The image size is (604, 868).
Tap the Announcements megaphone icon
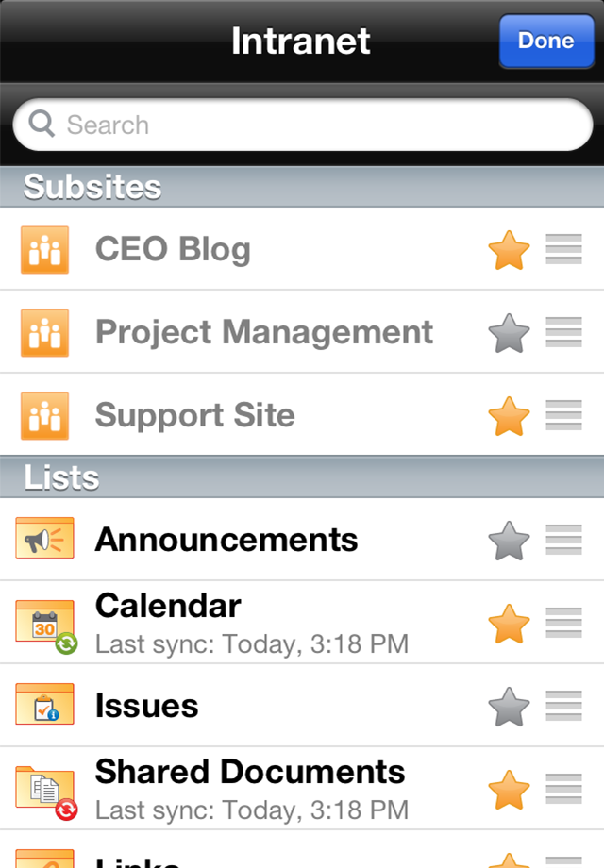click(x=44, y=540)
